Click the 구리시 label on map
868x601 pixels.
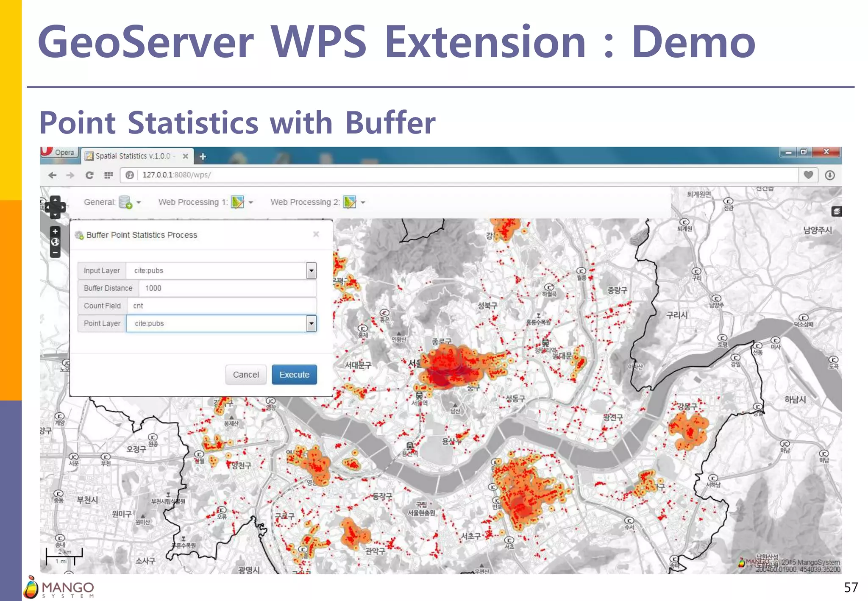[x=677, y=315]
